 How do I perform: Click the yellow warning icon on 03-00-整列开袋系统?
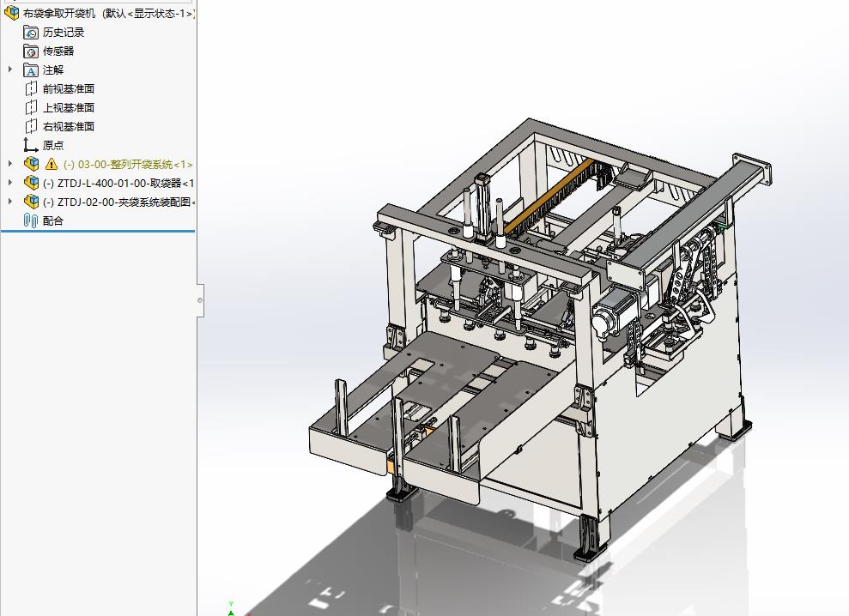pos(52,164)
